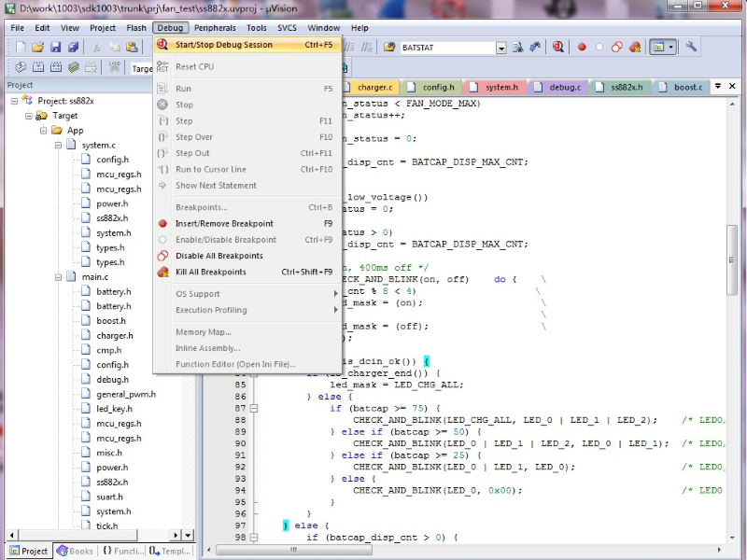The width and height of the screenshot is (747, 560).
Task: Create a new file from the toolbar
Action: point(21,48)
